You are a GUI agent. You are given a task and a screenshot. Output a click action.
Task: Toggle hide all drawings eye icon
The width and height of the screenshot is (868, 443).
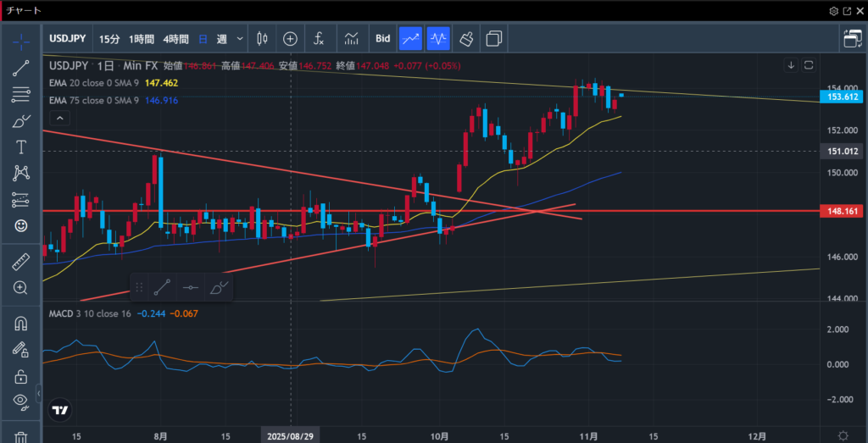(x=21, y=401)
